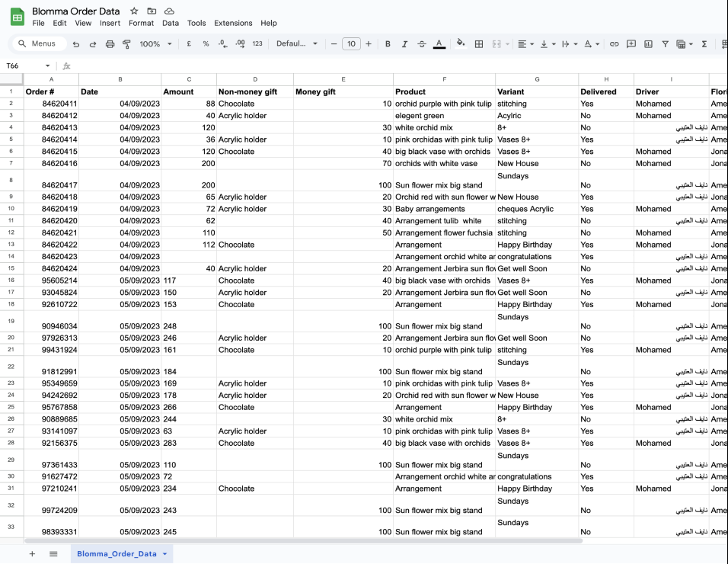This screenshot has width=728, height=564.
Task: Click the add comment icon
Action: coord(631,44)
